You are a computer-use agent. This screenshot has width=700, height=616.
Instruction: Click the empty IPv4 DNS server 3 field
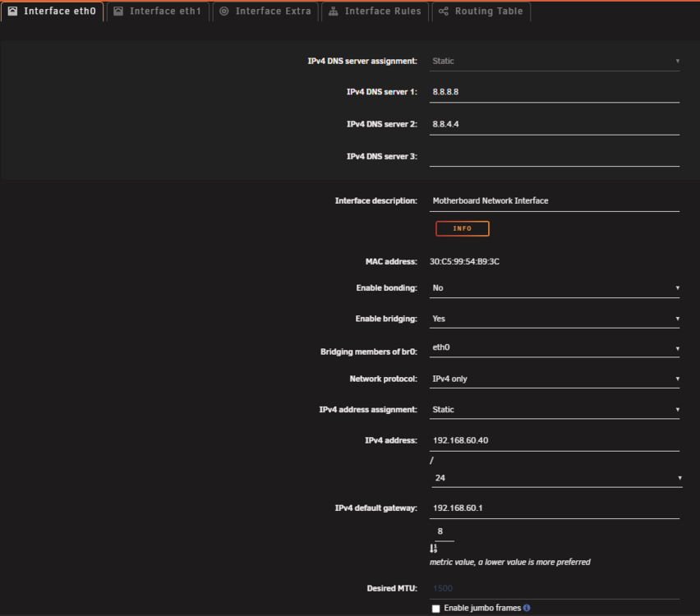(x=554, y=156)
